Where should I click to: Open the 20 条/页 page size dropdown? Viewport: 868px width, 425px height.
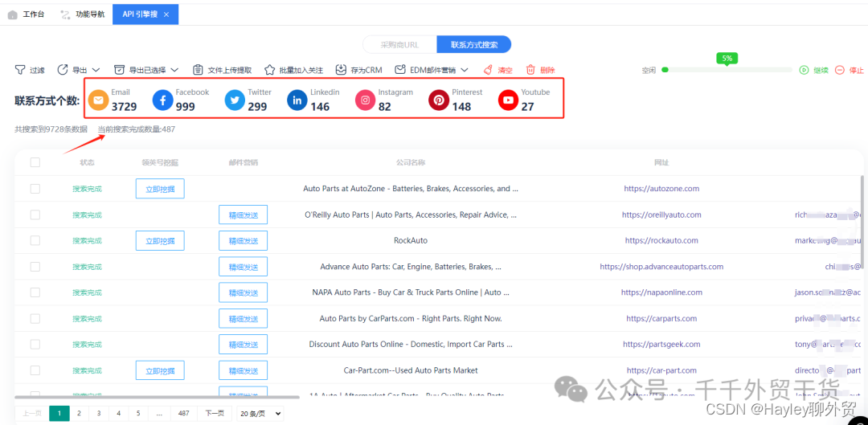tap(260, 414)
